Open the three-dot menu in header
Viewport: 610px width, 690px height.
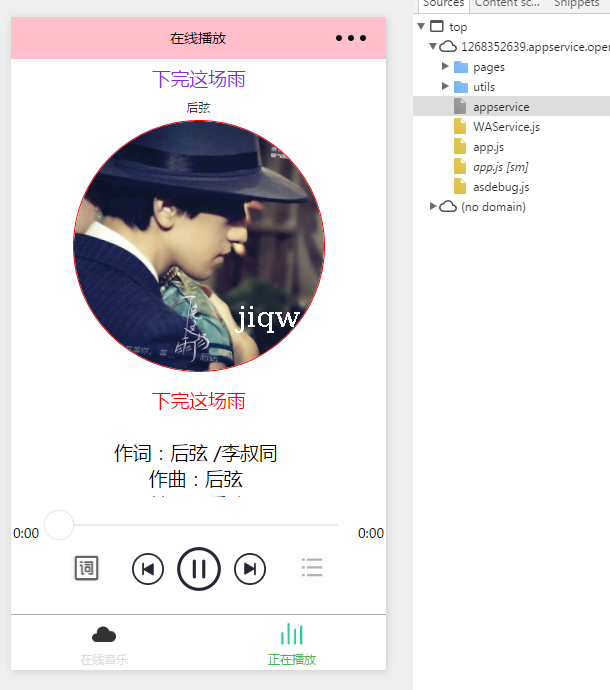(351, 39)
